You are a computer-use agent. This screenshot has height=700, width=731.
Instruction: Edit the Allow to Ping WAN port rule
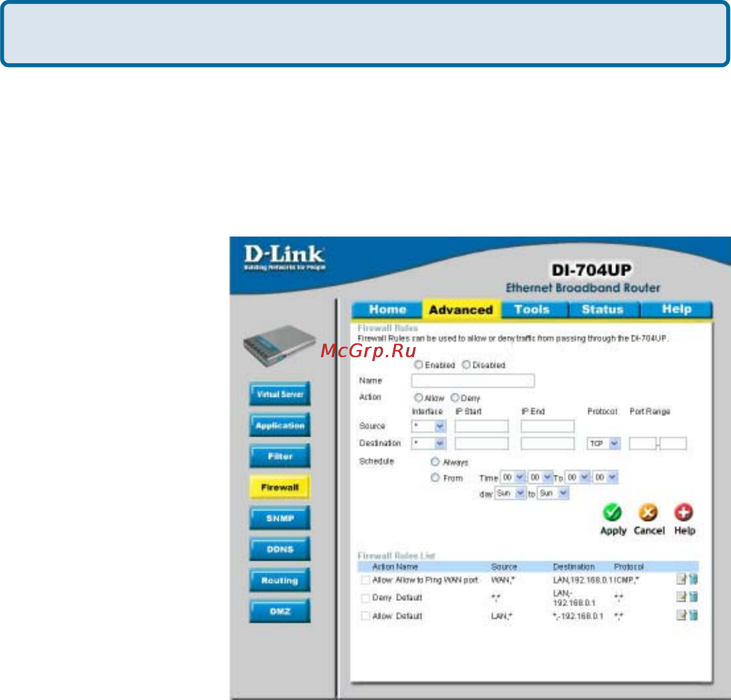point(681,579)
